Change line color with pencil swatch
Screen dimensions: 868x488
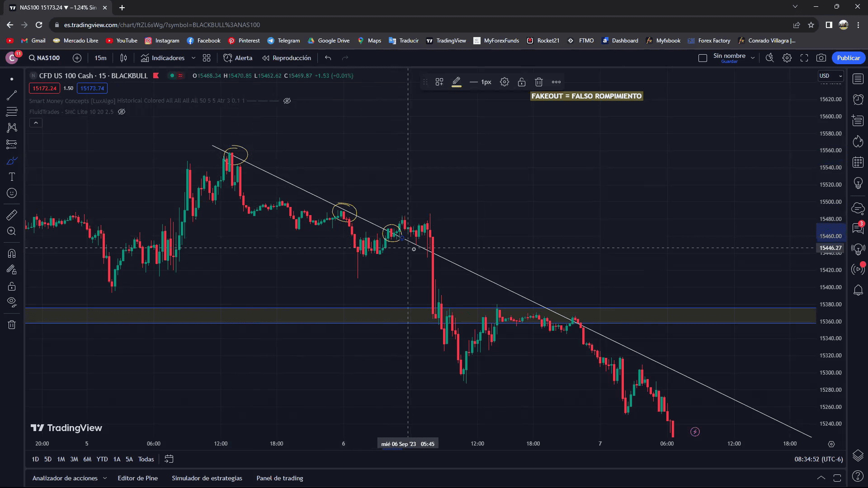456,82
